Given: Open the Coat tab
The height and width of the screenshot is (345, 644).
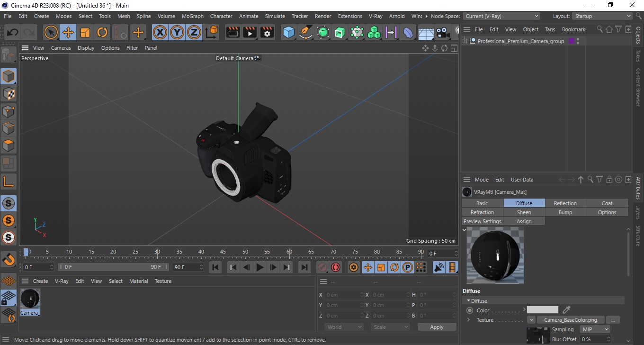Looking at the screenshot, I should (607, 203).
